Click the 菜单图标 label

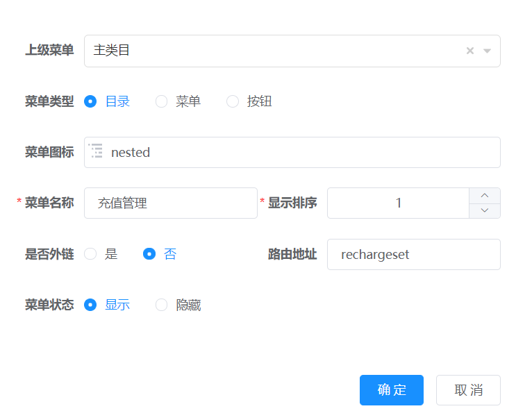click(49, 152)
